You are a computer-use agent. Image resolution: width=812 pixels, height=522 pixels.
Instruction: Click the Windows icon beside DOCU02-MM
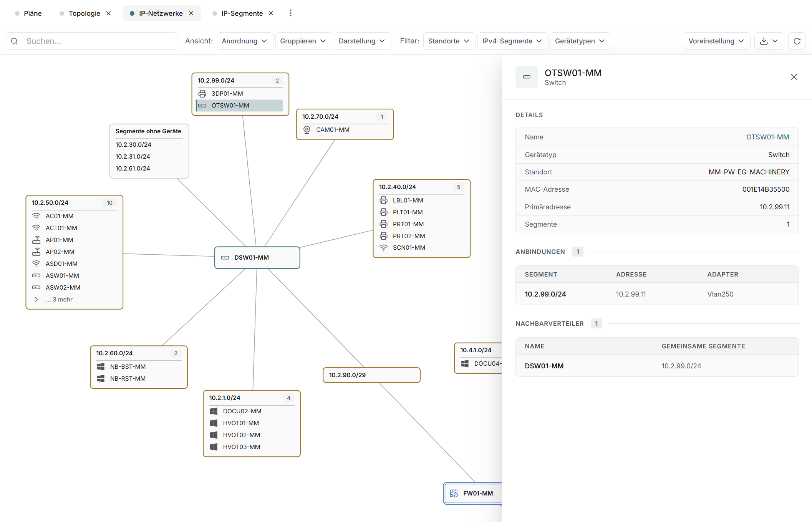click(214, 411)
